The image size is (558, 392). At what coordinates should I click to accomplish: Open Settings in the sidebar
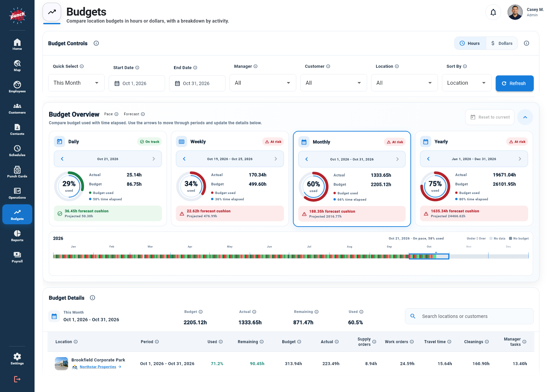click(17, 359)
